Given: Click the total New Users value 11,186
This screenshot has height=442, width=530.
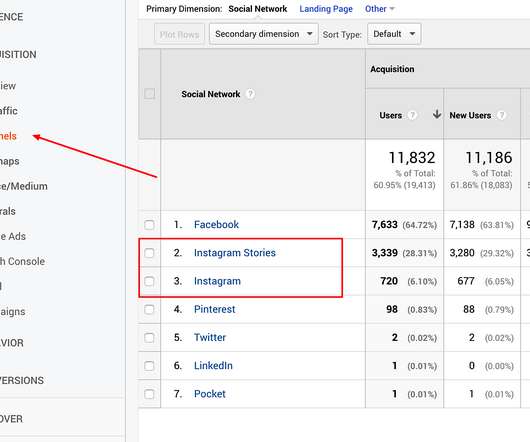Looking at the screenshot, I should (x=489, y=157).
